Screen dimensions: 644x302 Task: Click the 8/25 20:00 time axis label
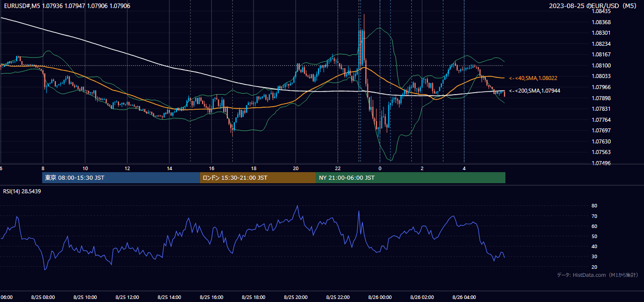click(x=295, y=297)
